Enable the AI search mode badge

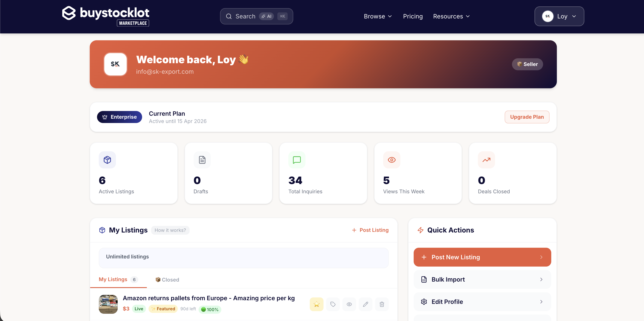266,16
